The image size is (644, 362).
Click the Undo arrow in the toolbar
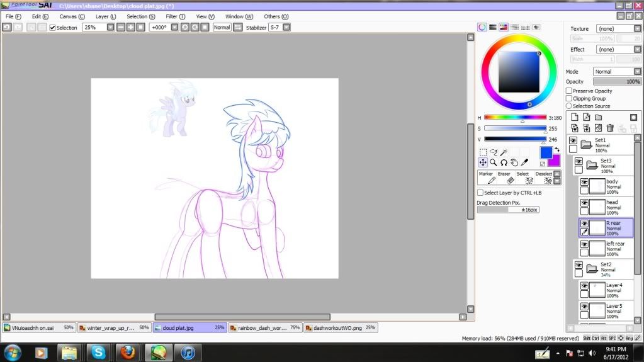click(6, 27)
